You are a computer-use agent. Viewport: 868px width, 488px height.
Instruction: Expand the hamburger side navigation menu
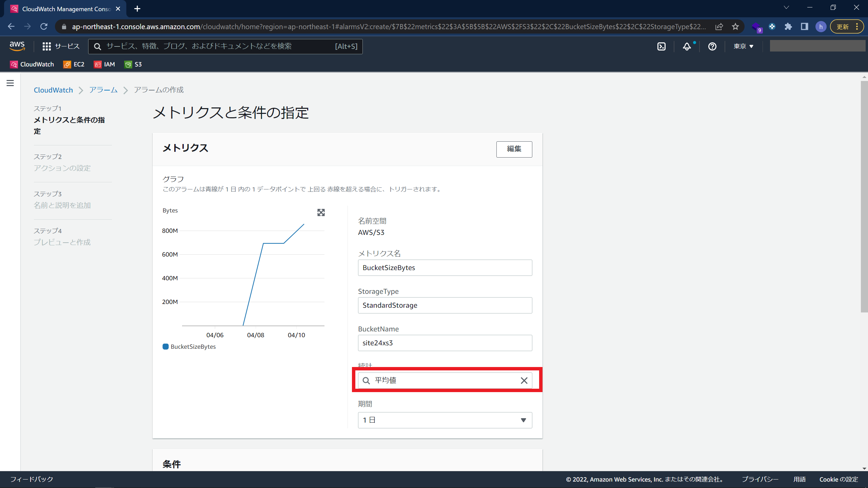click(x=10, y=83)
